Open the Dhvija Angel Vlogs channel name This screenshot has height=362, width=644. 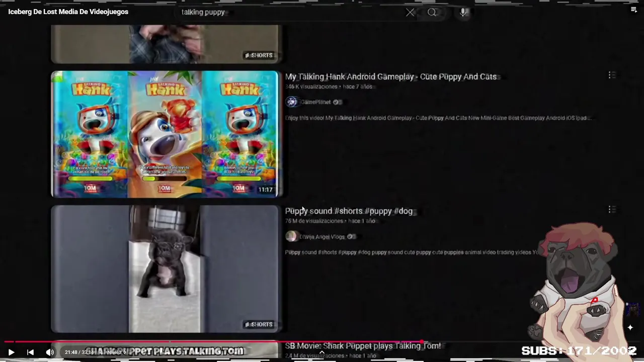pyautogui.click(x=323, y=237)
